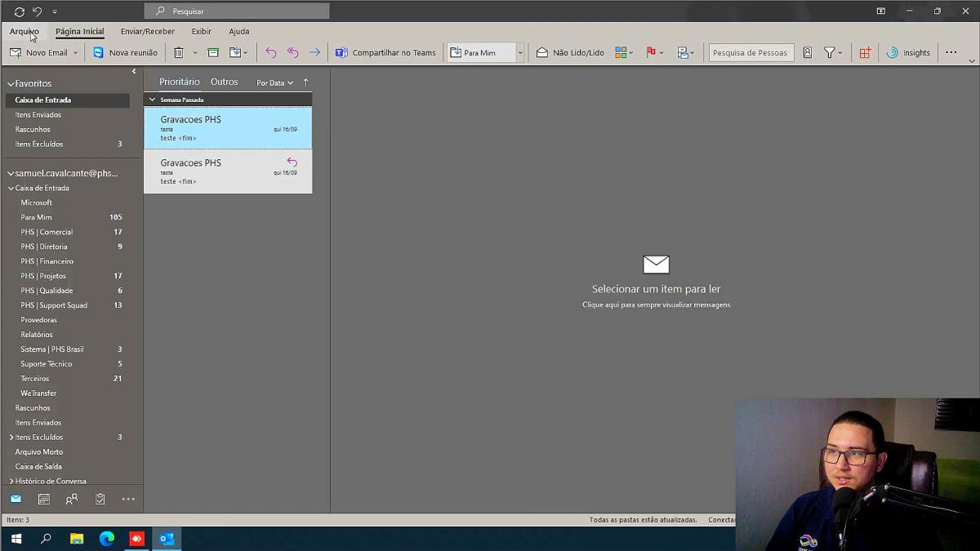Click the reply all arrows icon
The width and height of the screenshot is (980, 551).
pyautogui.click(x=292, y=52)
